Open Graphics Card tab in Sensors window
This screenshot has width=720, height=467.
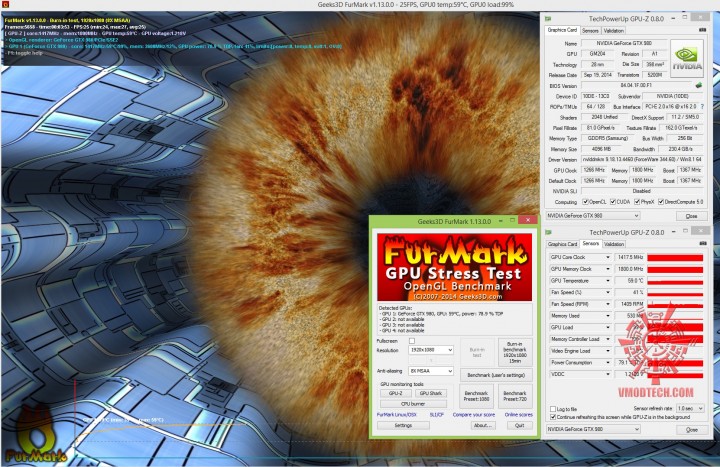[562, 243]
